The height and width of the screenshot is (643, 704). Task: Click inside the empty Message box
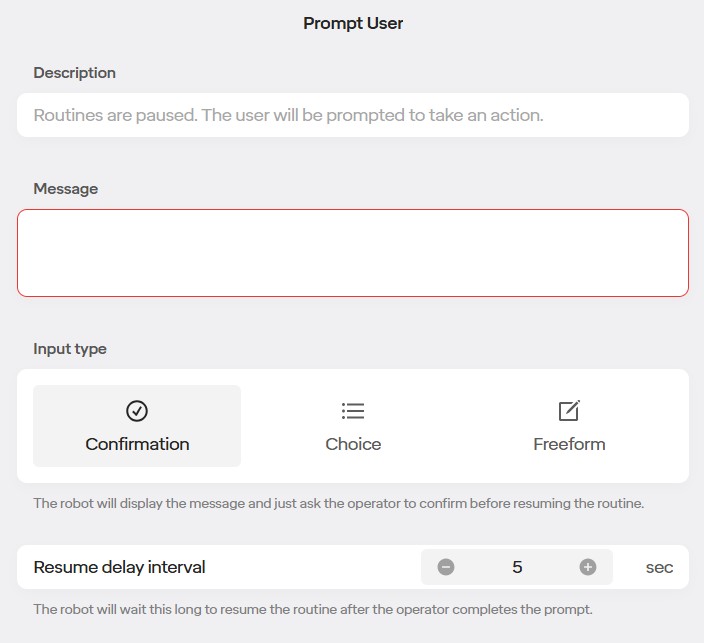tap(352, 253)
